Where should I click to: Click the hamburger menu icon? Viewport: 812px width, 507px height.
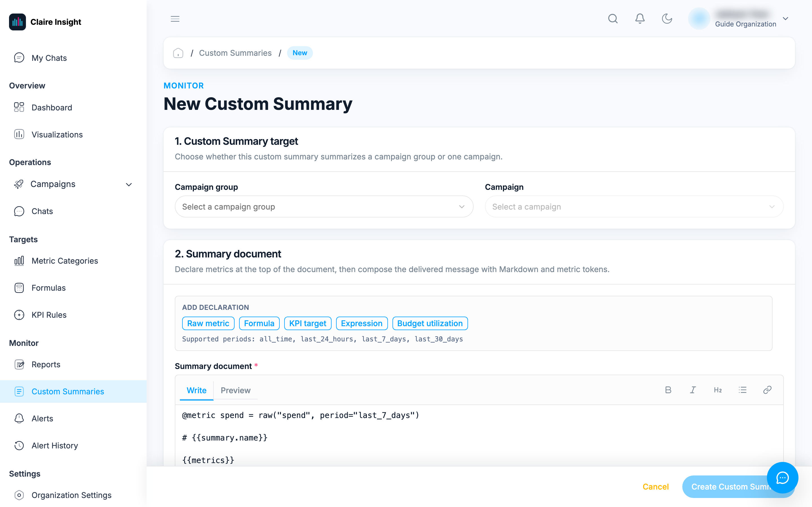click(x=175, y=19)
